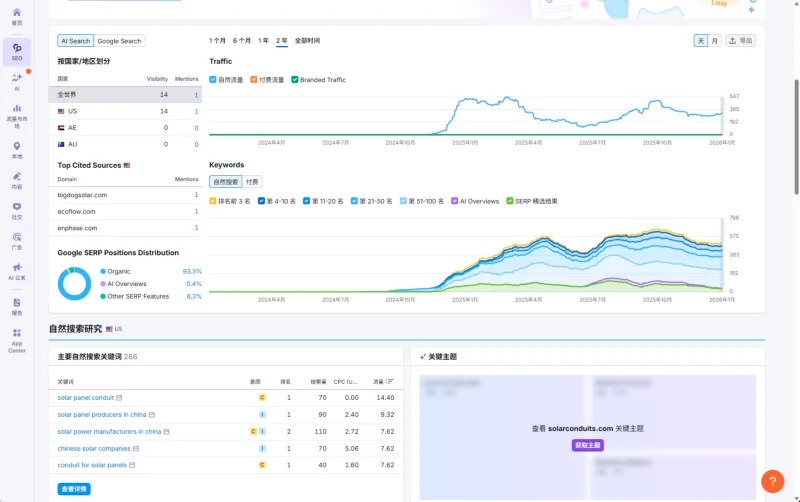The image size is (800, 502).
Task: Click the page vertical scrollbar
Action: pyautogui.click(x=796, y=137)
